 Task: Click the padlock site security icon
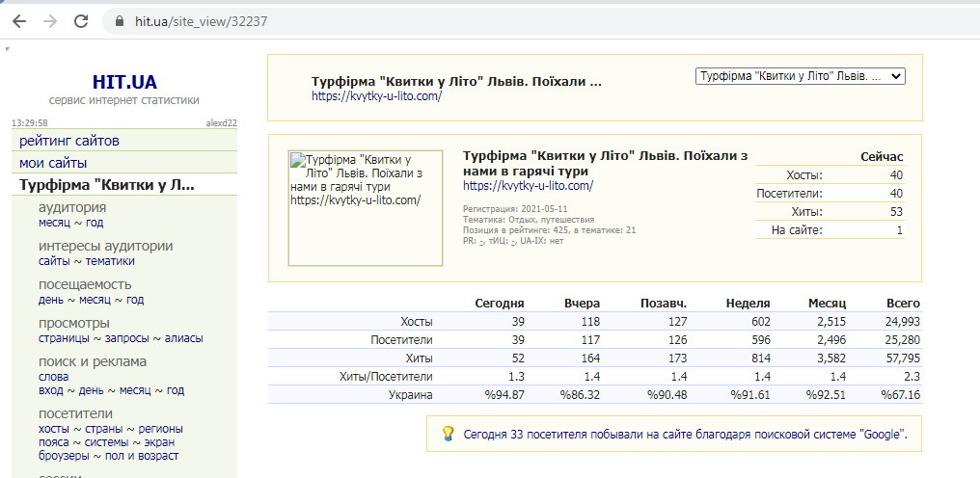pyautogui.click(x=121, y=21)
